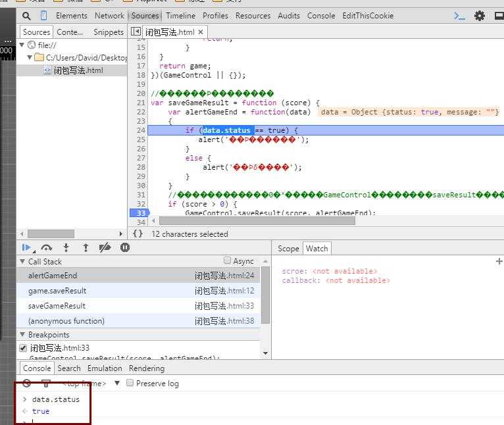Select the Watch sidebar tab
The width and height of the screenshot is (504, 425).
317,249
